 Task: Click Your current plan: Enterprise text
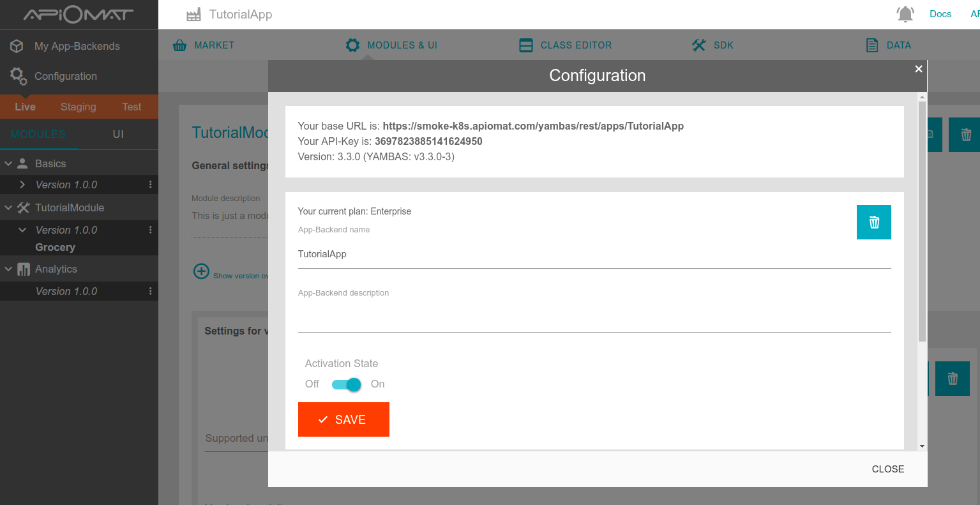354,211
